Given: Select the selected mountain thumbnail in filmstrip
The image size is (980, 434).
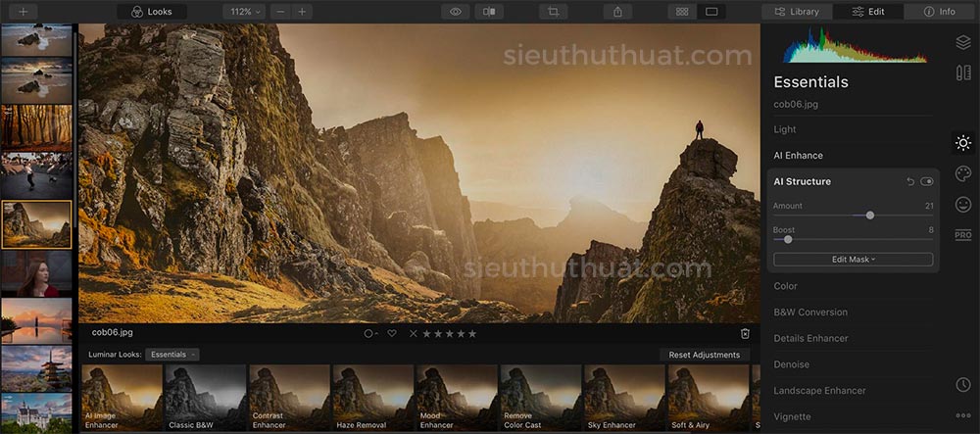Looking at the screenshot, I should (36, 224).
